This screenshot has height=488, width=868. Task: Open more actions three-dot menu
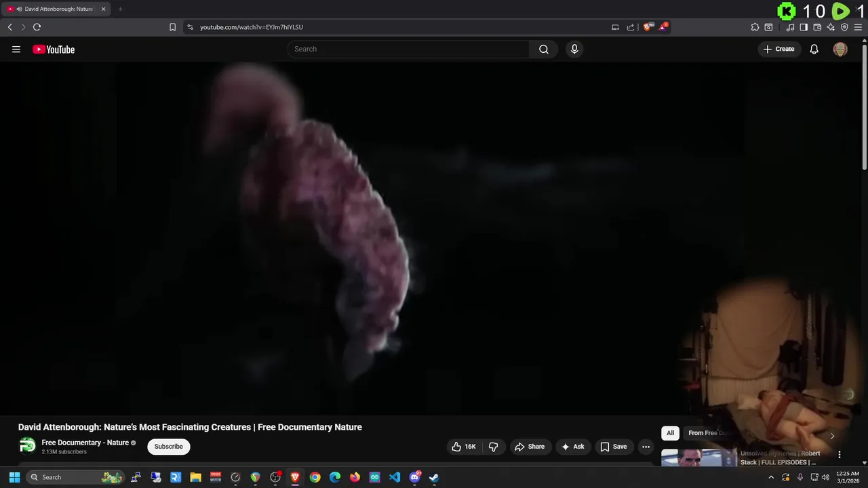(646, 447)
